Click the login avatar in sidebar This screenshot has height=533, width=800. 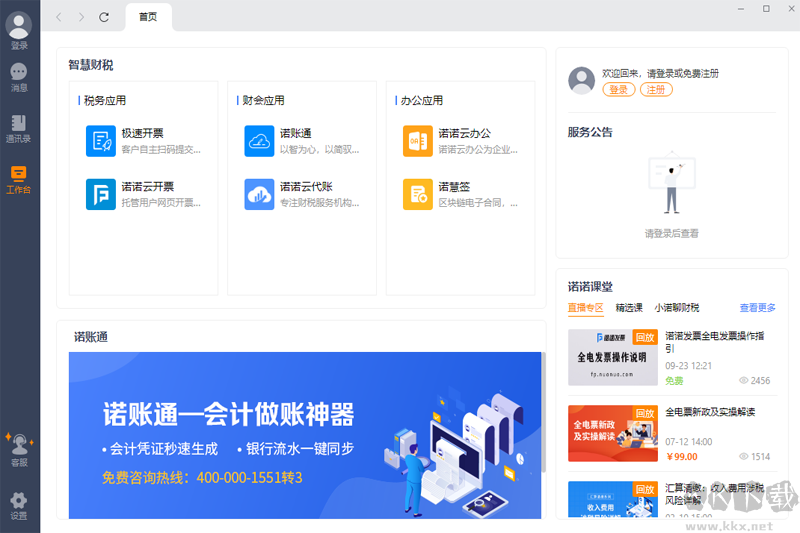[x=19, y=26]
